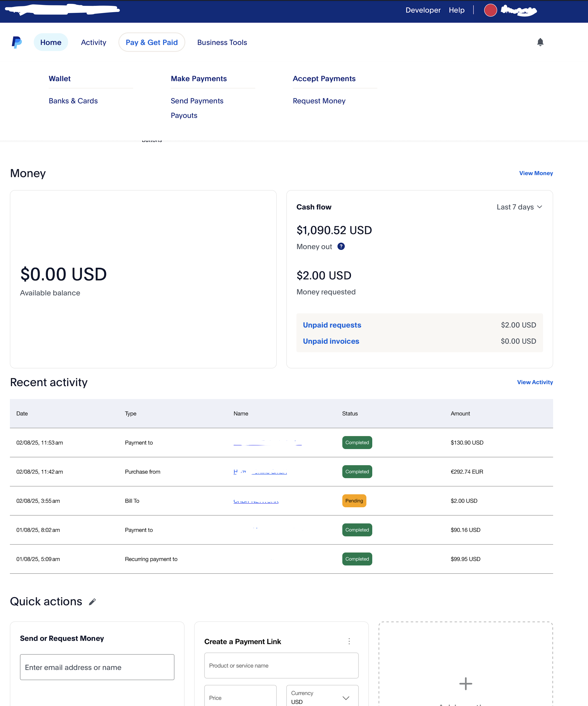This screenshot has height=706, width=588.
Task: Click the $0.00 USD available balance
Action: click(x=64, y=274)
